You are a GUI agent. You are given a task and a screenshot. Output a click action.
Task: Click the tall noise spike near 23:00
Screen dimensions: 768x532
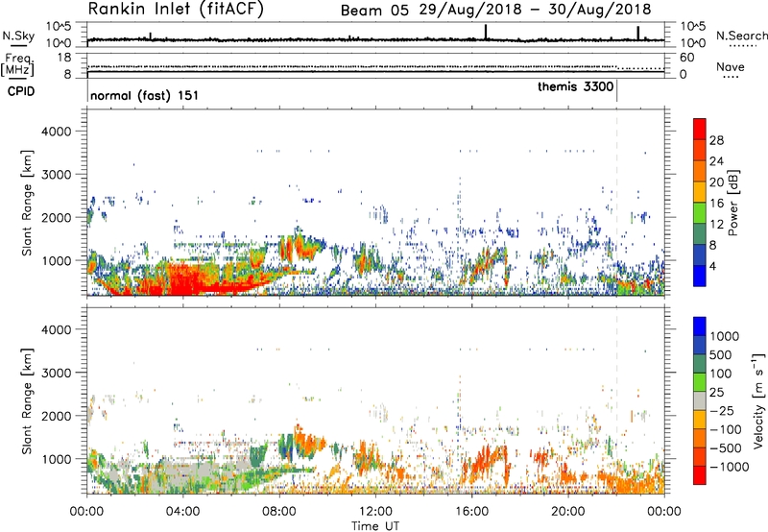[x=637, y=33]
